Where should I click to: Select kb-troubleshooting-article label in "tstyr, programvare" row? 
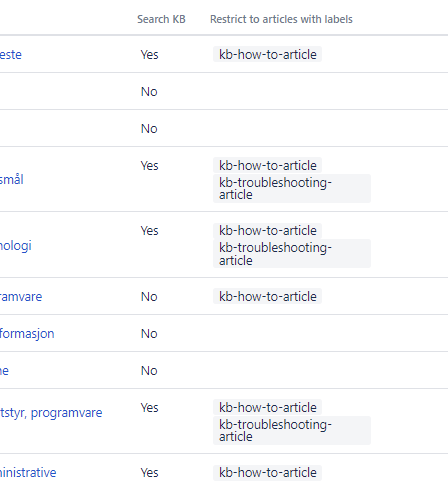point(292,430)
